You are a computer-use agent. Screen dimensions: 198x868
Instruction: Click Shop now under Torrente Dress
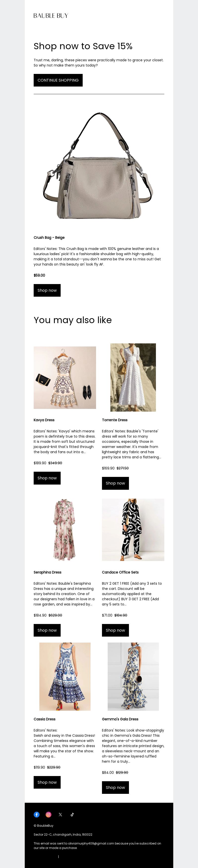(x=115, y=483)
